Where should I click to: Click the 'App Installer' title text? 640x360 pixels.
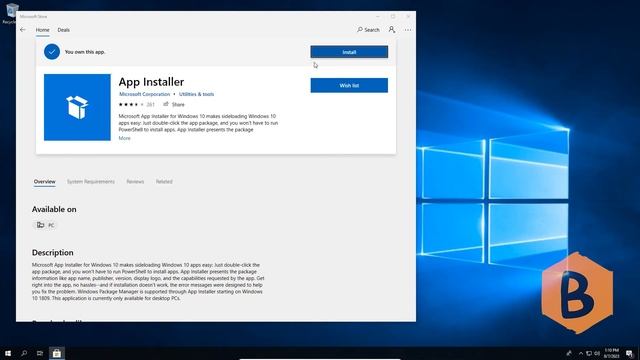151,82
